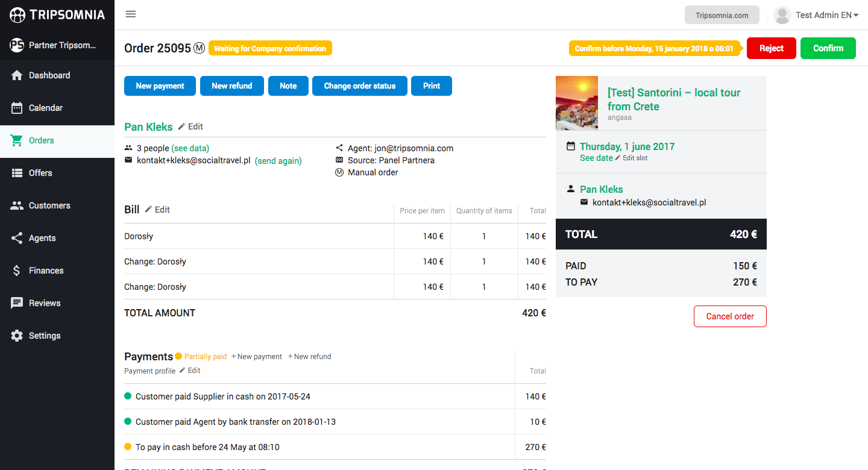This screenshot has height=470, width=868.
Task: Open Finances dollar icon
Action: 17,271
